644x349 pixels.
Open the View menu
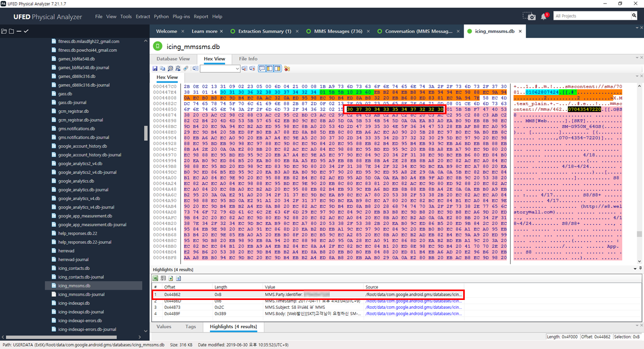tap(112, 17)
